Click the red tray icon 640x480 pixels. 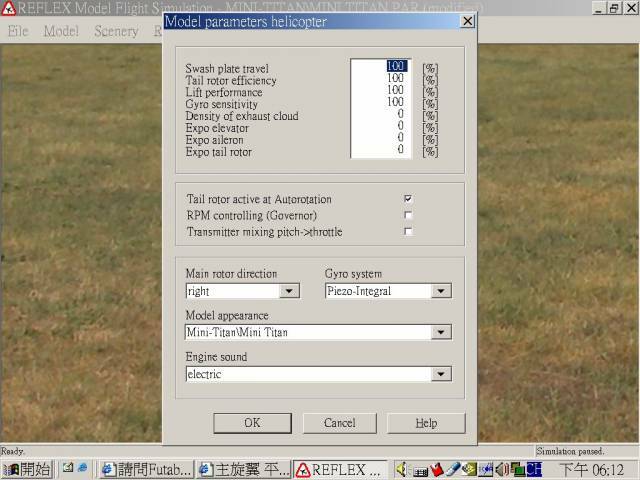pyautogui.click(x=437, y=470)
